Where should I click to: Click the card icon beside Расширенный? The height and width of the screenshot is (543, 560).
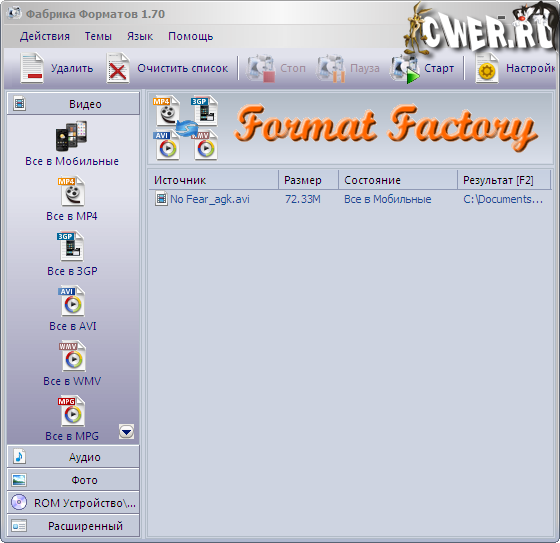[x=19, y=526]
